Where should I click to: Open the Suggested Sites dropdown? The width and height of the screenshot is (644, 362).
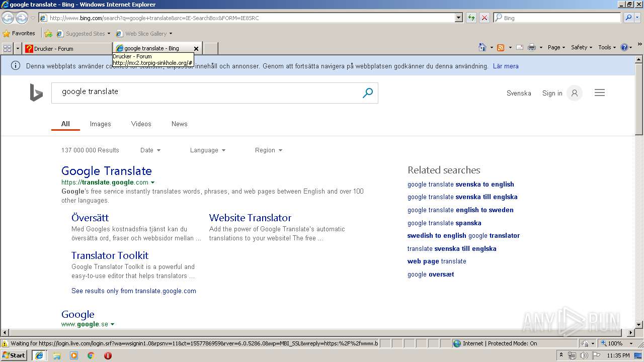[x=109, y=34]
